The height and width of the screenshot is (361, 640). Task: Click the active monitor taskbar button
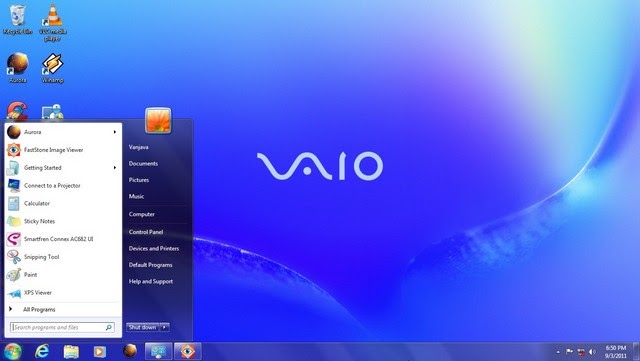(x=159, y=351)
